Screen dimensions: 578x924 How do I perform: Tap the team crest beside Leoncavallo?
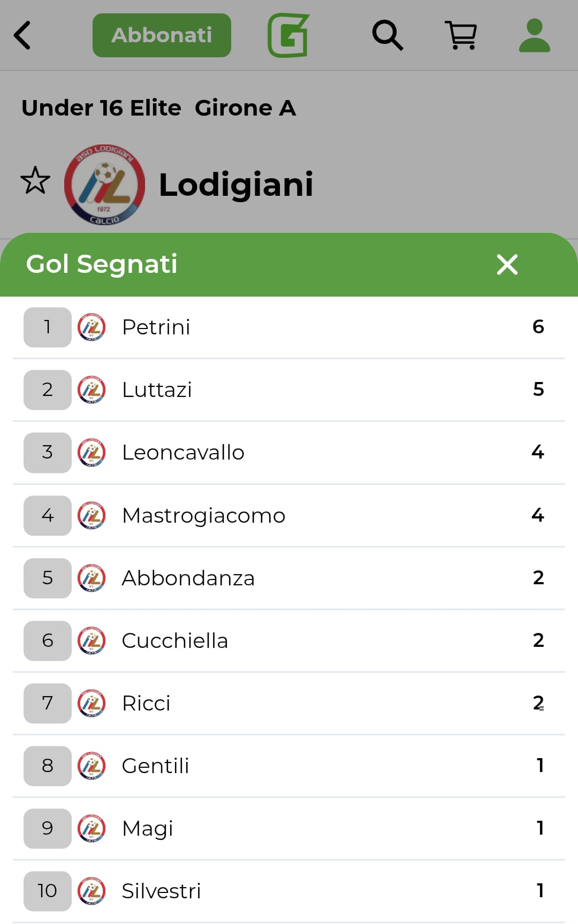click(x=92, y=453)
